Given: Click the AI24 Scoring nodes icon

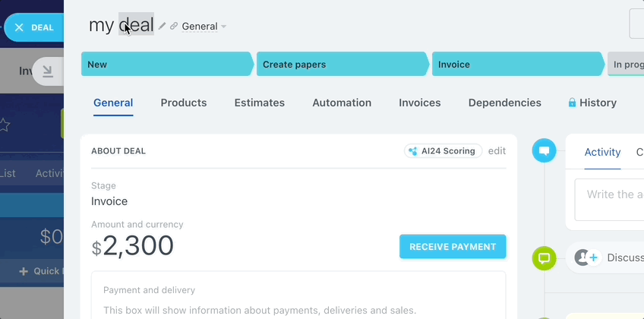Looking at the screenshot, I should coord(413,151).
